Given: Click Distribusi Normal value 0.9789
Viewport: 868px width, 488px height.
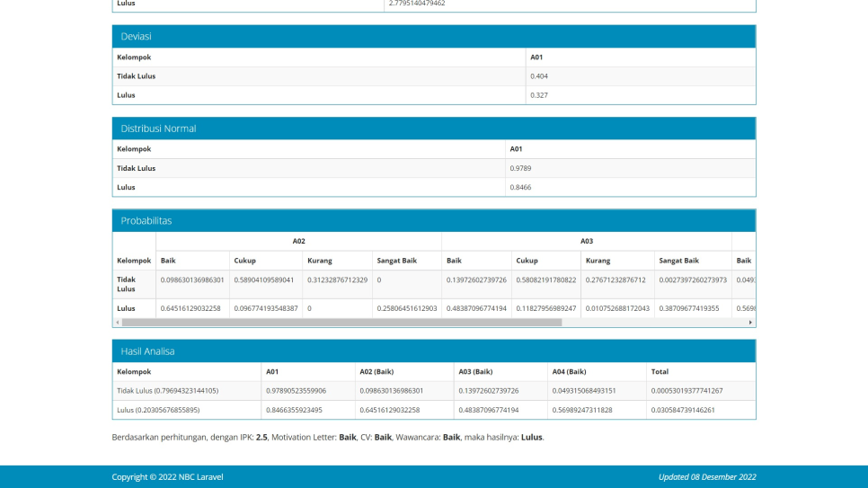Looking at the screenshot, I should coord(520,168).
